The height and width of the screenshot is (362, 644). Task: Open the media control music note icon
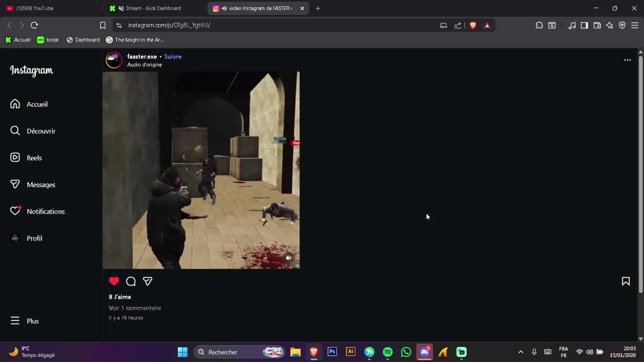(572, 25)
